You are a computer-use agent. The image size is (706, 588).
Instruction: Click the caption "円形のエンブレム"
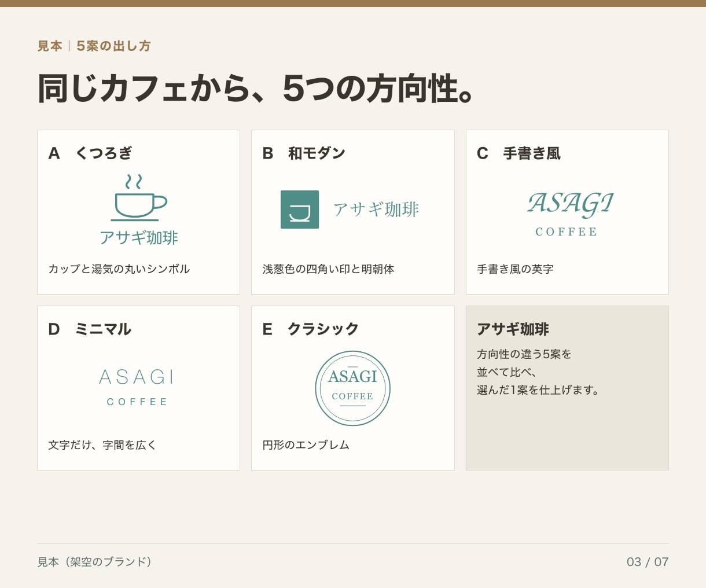coord(306,445)
